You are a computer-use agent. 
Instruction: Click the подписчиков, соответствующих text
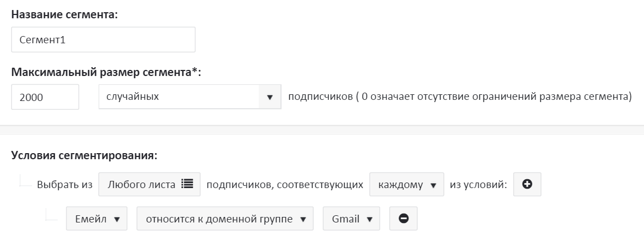click(x=285, y=185)
